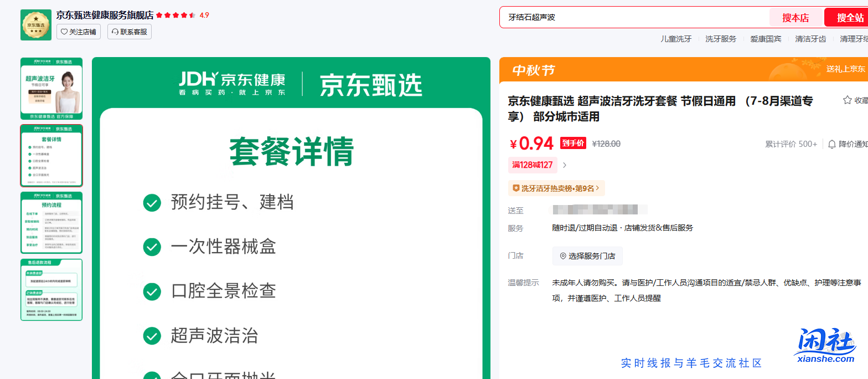Click the 洗牙服务 hot search keyword
Viewport: 868px width, 379px height.
tap(721, 39)
